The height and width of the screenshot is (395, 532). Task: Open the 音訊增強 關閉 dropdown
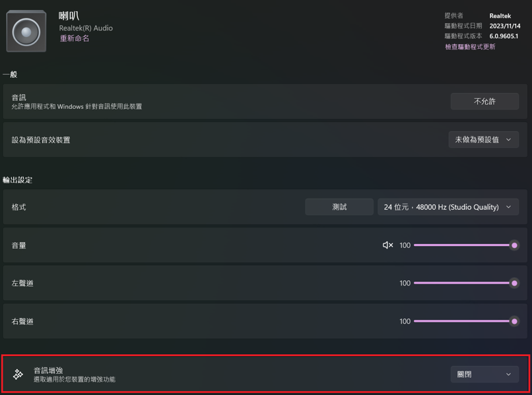[x=484, y=375]
